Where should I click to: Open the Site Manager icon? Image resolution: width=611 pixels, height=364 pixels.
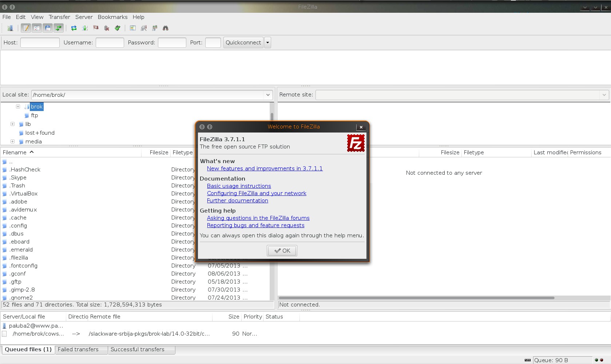[x=10, y=28]
